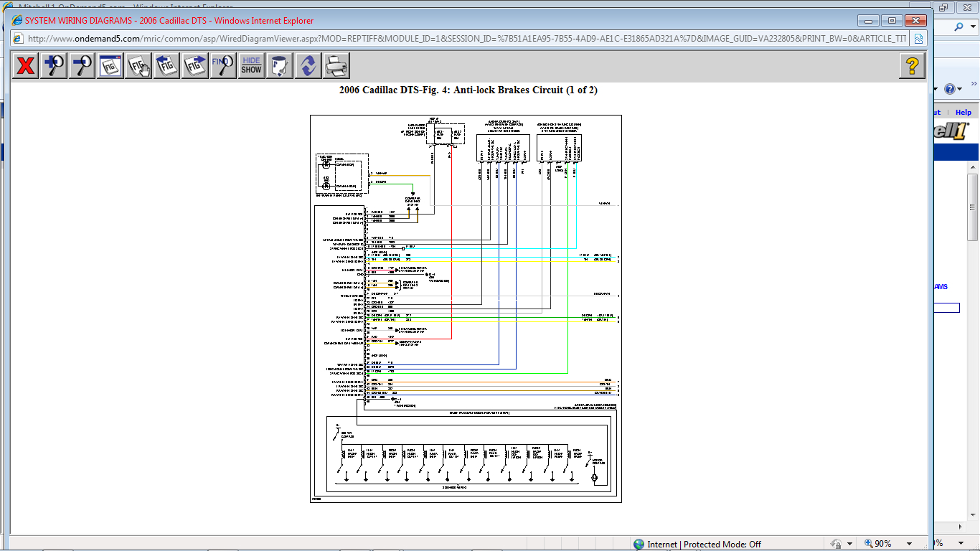Screen dimensions: 980x551
Task: Click the blue refresh arrows icon
Action: pyautogui.click(x=308, y=66)
